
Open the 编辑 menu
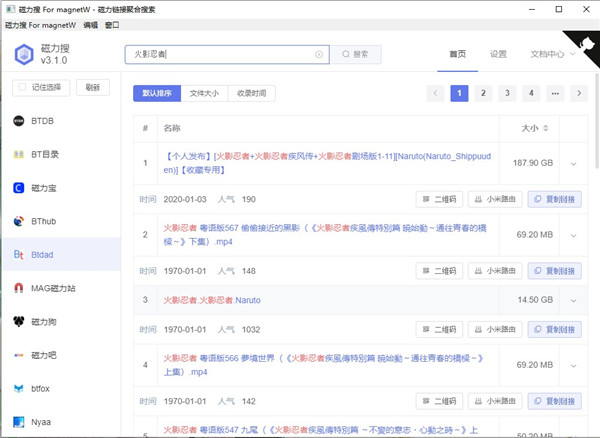90,25
